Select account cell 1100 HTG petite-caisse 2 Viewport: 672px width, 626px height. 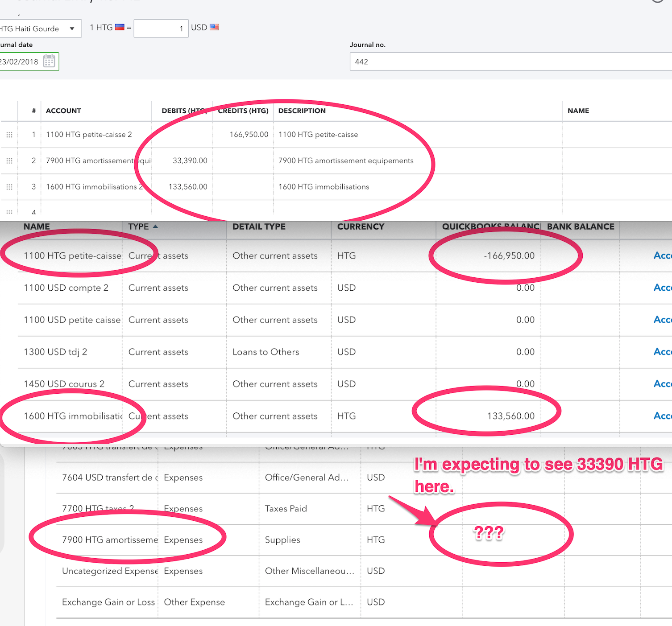(x=96, y=135)
